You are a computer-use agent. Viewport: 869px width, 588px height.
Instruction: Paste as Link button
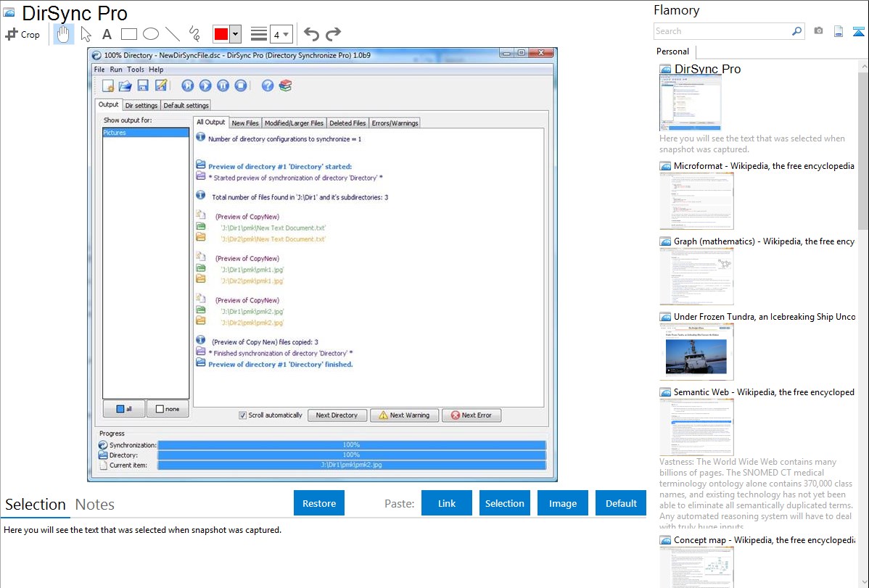pos(447,503)
